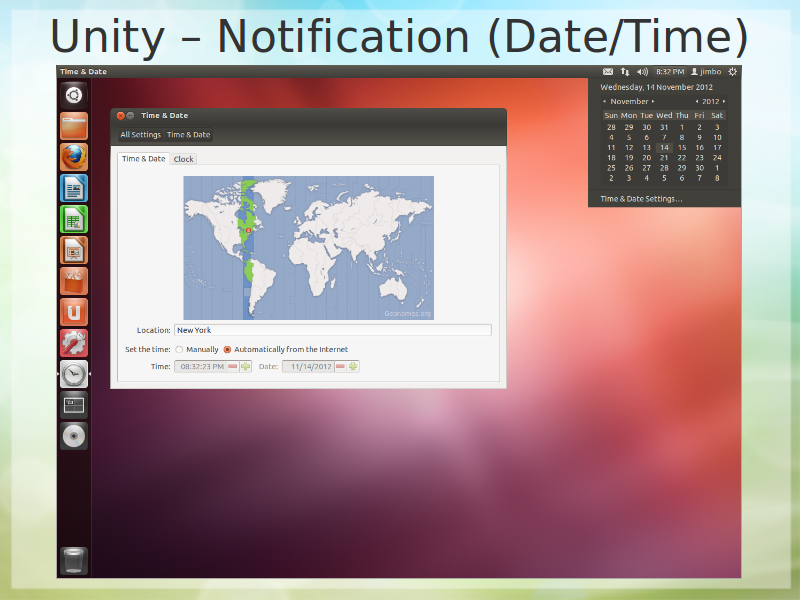Viewport: 800px width, 600px height.
Task: Open the Trash launcher icon
Action: (x=74, y=561)
